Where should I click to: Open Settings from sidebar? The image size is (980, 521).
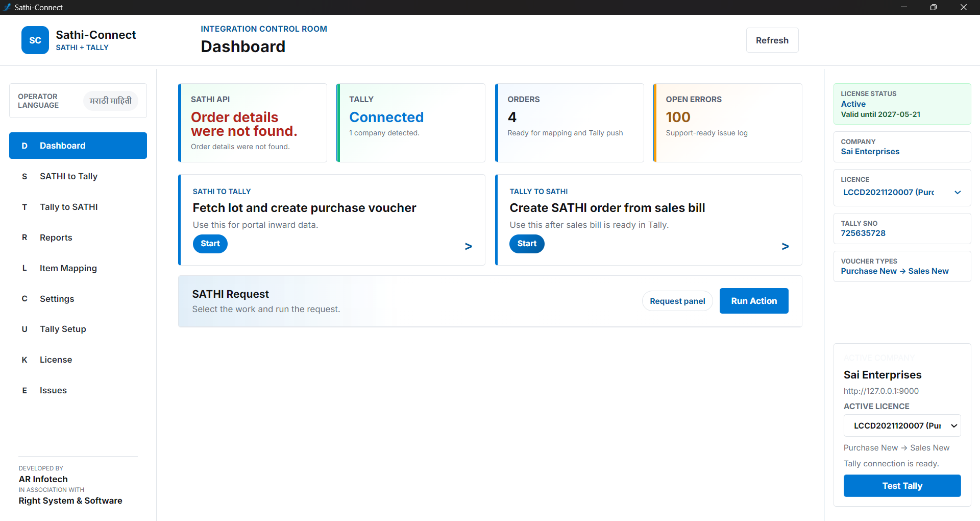(78, 299)
